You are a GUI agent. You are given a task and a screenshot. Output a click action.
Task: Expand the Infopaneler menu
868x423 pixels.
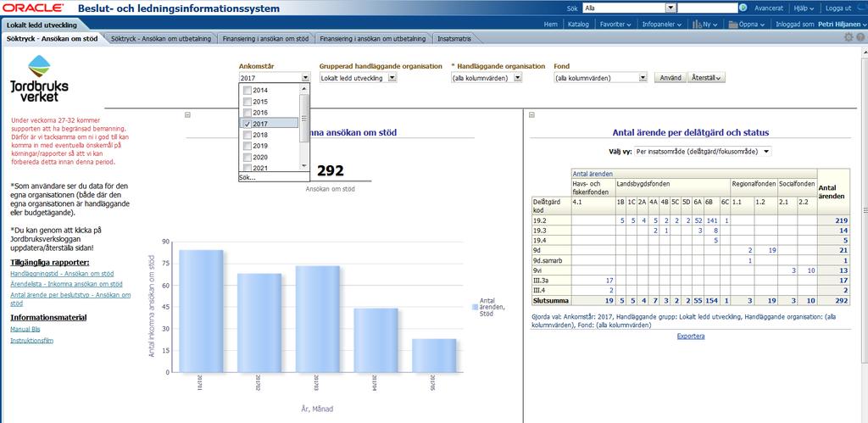661,25
